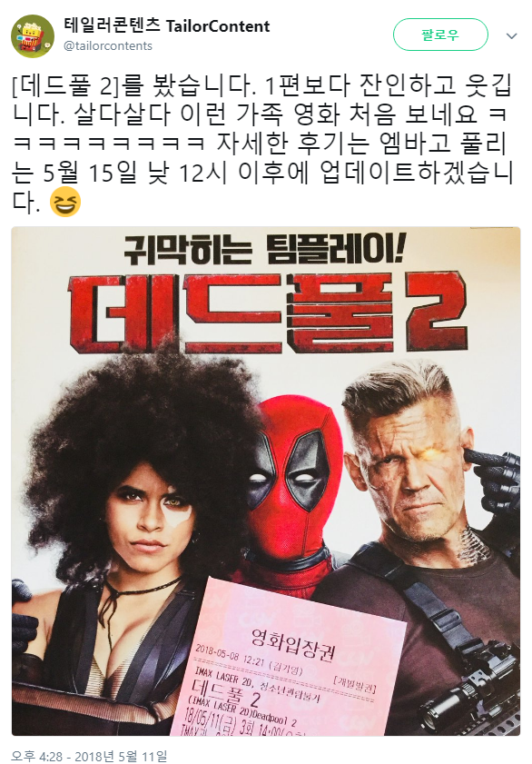This screenshot has height=764, width=532.
Task: Click the 2018-05-08 12:21 date on ticket
Action: (x=232, y=655)
